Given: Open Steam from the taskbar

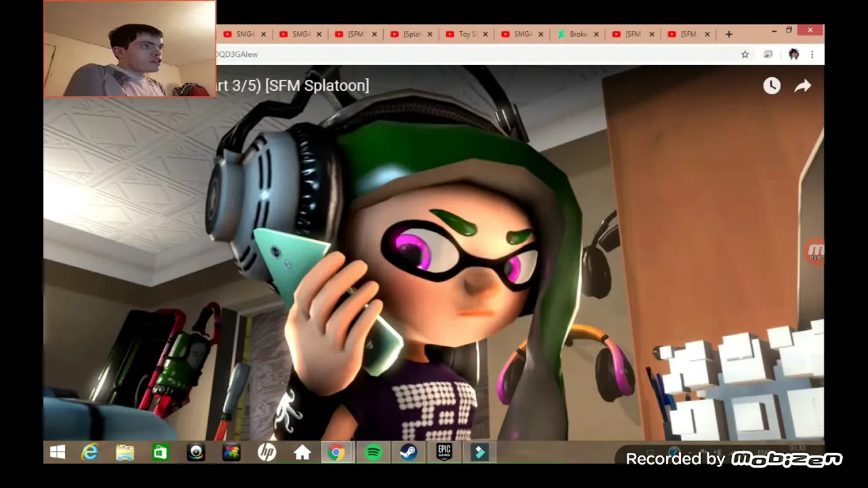Looking at the screenshot, I should point(408,452).
